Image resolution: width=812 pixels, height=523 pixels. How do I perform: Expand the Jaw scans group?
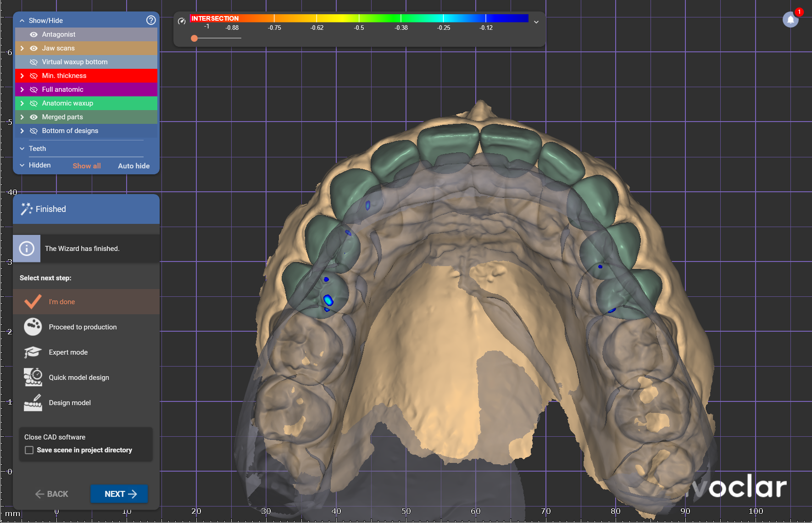(22, 48)
